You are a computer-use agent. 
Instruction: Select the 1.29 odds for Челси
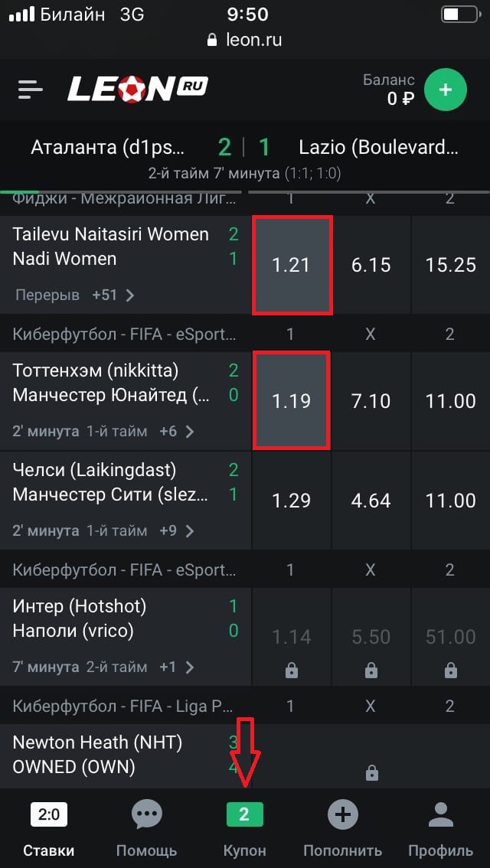pos(292,501)
